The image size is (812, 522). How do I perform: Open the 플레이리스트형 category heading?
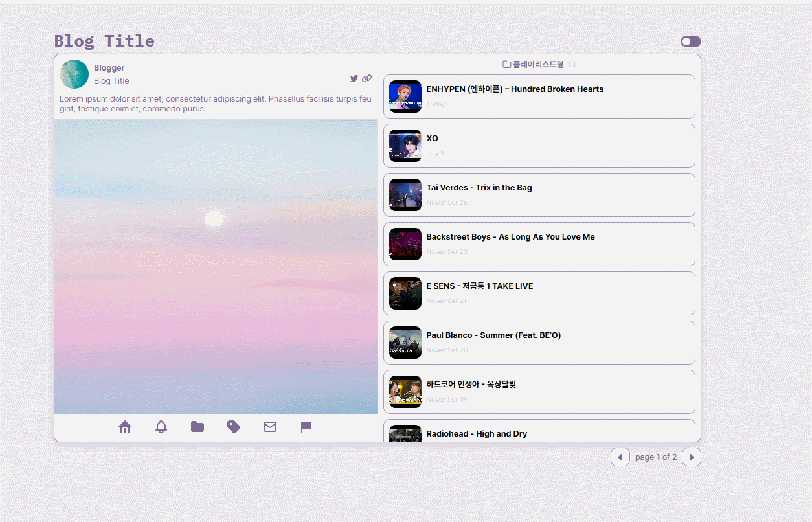538,64
